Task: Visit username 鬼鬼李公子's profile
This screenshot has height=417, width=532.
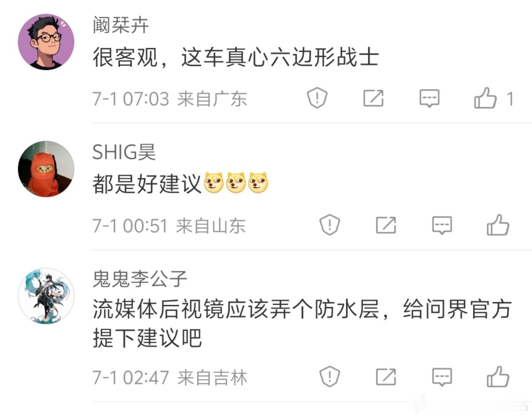Action: pos(140,279)
